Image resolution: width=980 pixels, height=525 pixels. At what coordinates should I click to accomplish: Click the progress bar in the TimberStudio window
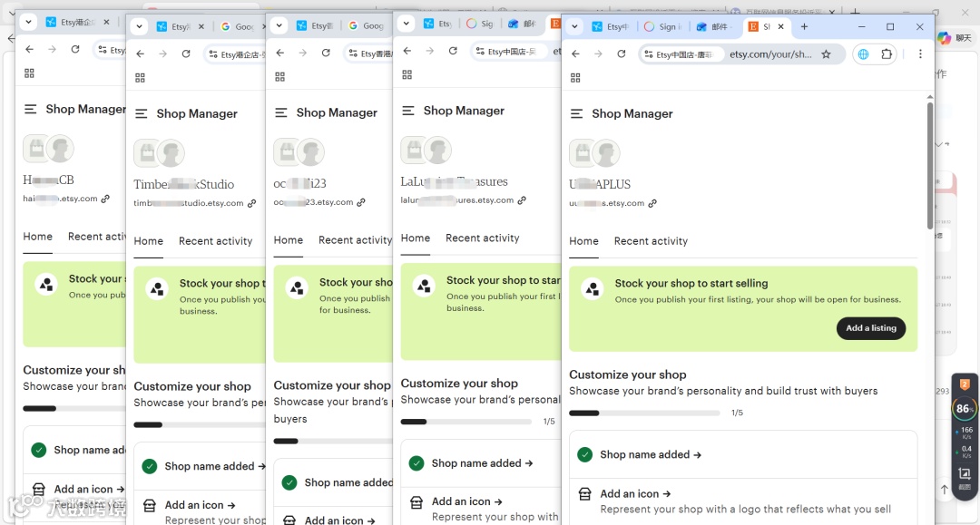(200, 425)
